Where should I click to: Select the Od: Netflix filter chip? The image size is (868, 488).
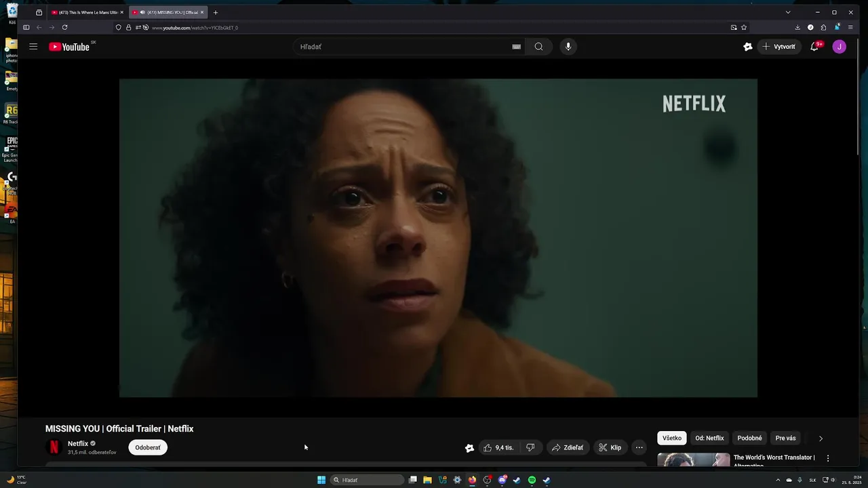(709, 438)
